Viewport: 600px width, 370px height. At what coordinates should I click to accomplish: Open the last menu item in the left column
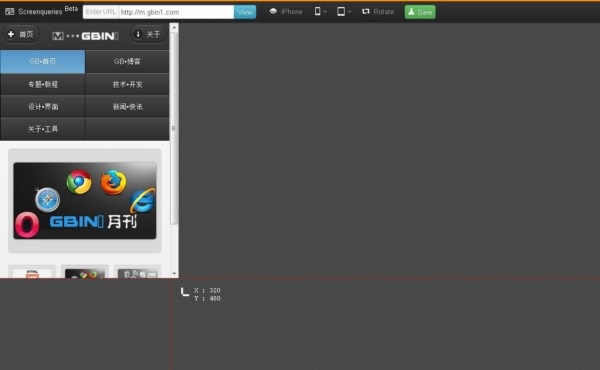coord(42,129)
